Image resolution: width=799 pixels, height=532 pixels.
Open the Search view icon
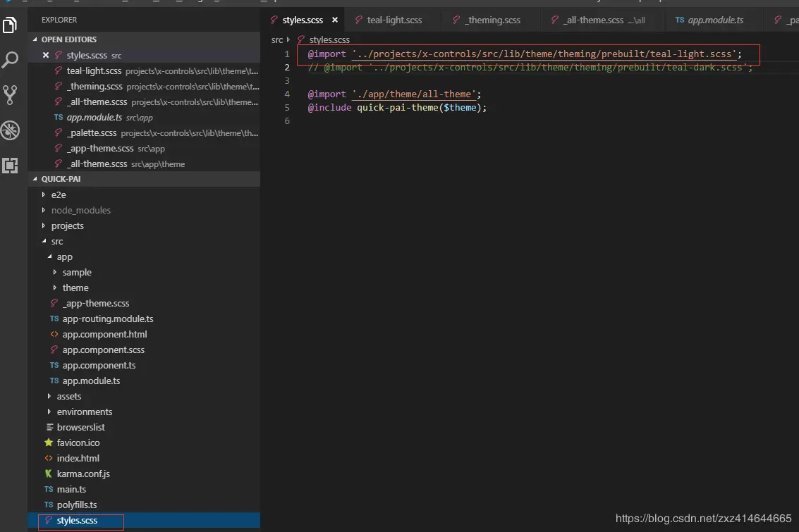pos(11,60)
